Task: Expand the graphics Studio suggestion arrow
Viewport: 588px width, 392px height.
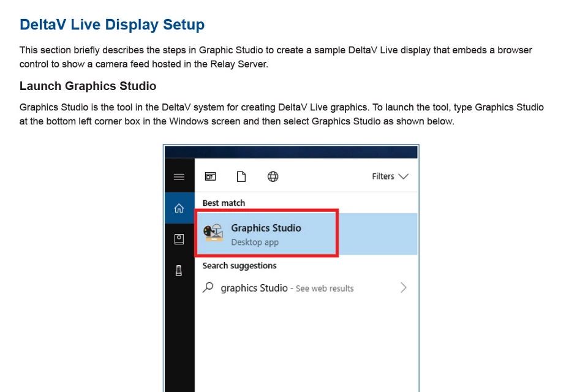Action: click(x=403, y=287)
